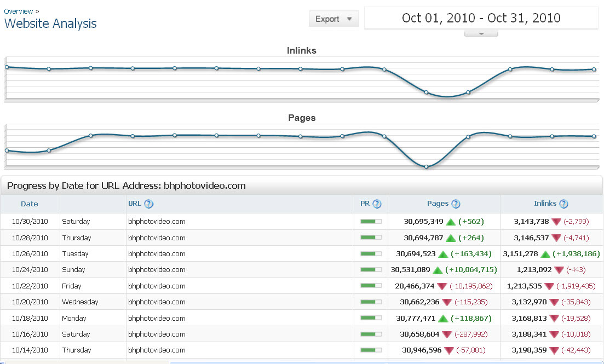Click the Oct 2010 date range field
Viewport: 604px width, 364px height.
481,18
